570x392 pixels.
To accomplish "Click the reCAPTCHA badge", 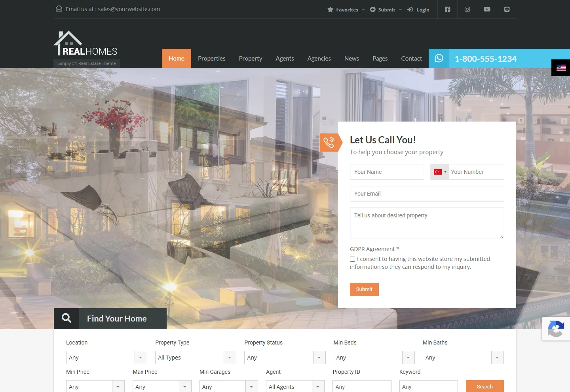I will click(x=556, y=329).
